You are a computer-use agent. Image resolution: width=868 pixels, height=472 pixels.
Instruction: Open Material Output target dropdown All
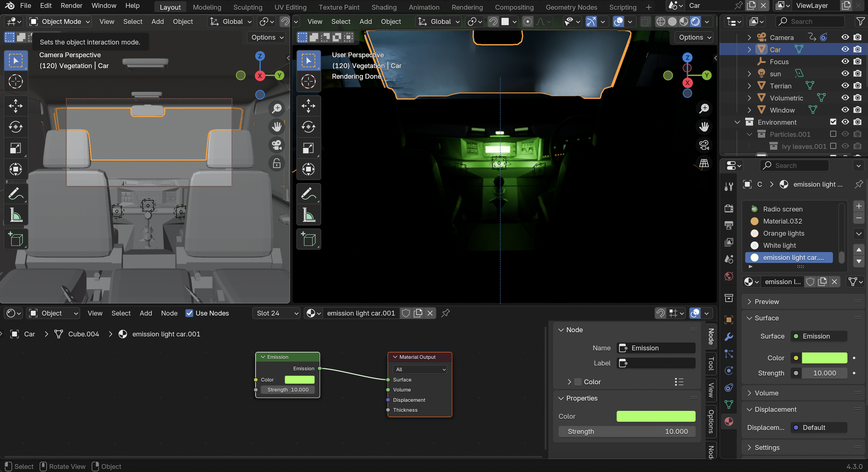click(420, 369)
